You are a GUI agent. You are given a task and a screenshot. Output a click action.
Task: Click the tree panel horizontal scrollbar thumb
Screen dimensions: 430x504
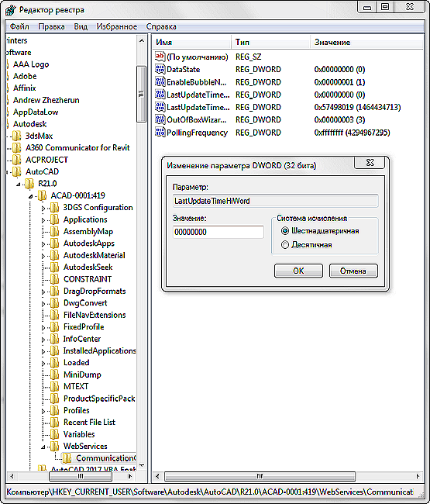tap(81, 476)
